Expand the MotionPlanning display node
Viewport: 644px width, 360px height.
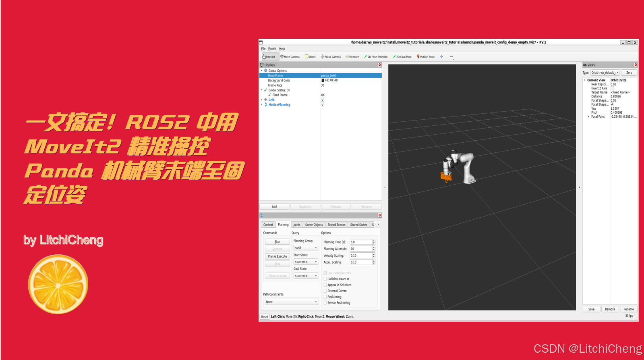coord(261,104)
